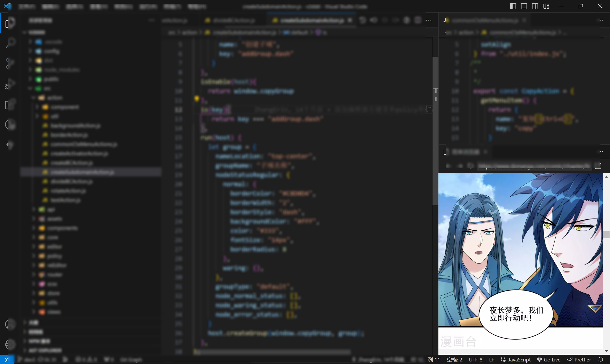Toggle the primary sidebar layout icon

click(513, 6)
